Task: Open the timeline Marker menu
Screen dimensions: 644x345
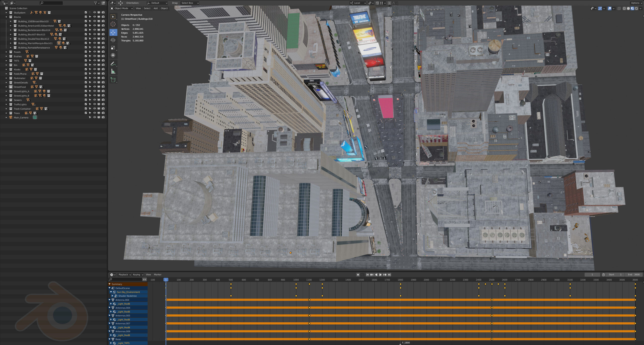Action: click(157, 275)
